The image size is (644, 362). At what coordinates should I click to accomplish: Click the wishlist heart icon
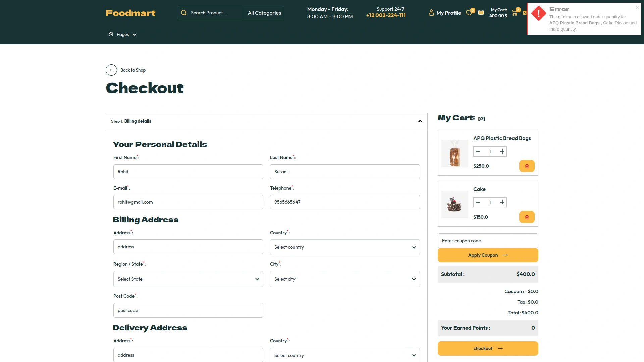coord(469,13)
